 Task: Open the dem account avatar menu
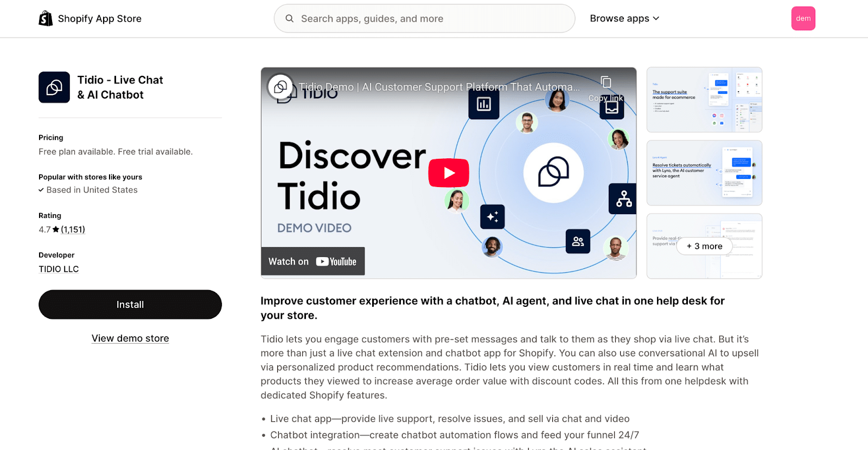[x=803, y=18]
